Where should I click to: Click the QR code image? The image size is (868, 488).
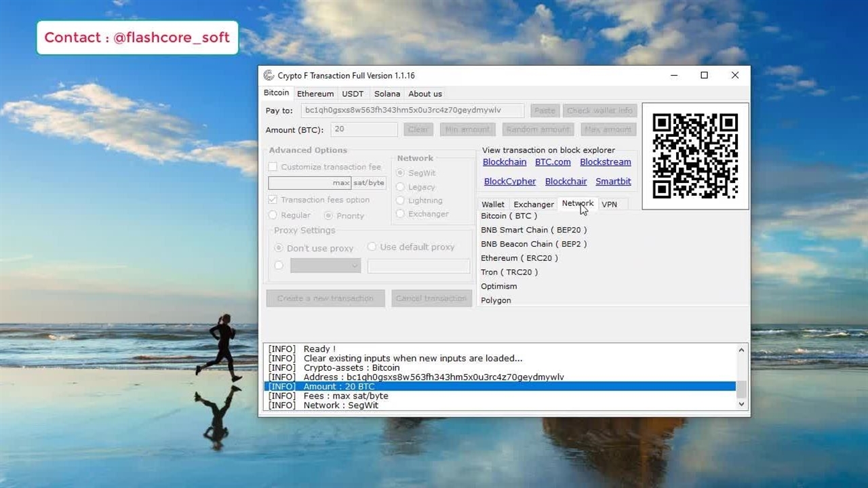click(695, 156)
